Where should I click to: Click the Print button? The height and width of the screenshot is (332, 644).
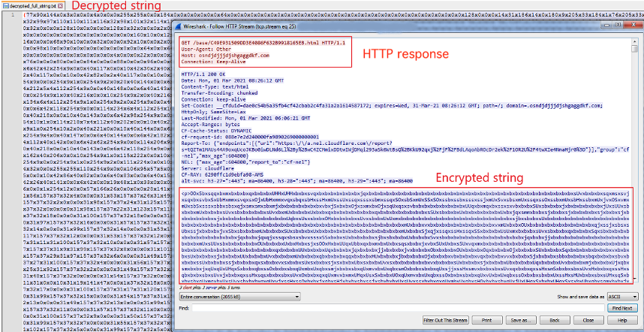tap(487, 320)
